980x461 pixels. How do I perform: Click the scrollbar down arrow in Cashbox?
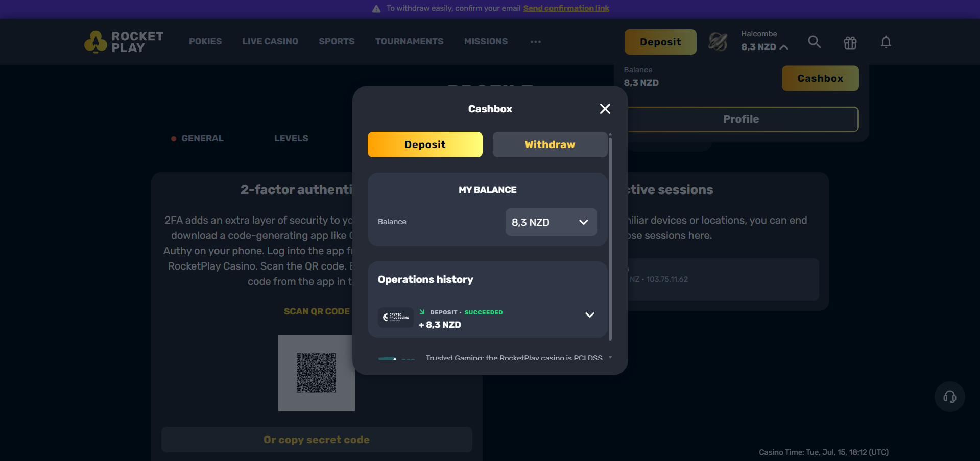[x=610, y=357]
